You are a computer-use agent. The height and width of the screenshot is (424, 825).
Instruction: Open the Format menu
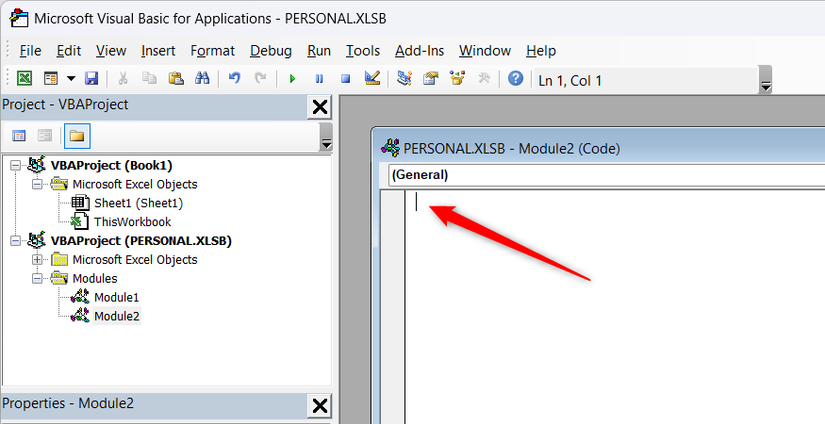[213, 51]
